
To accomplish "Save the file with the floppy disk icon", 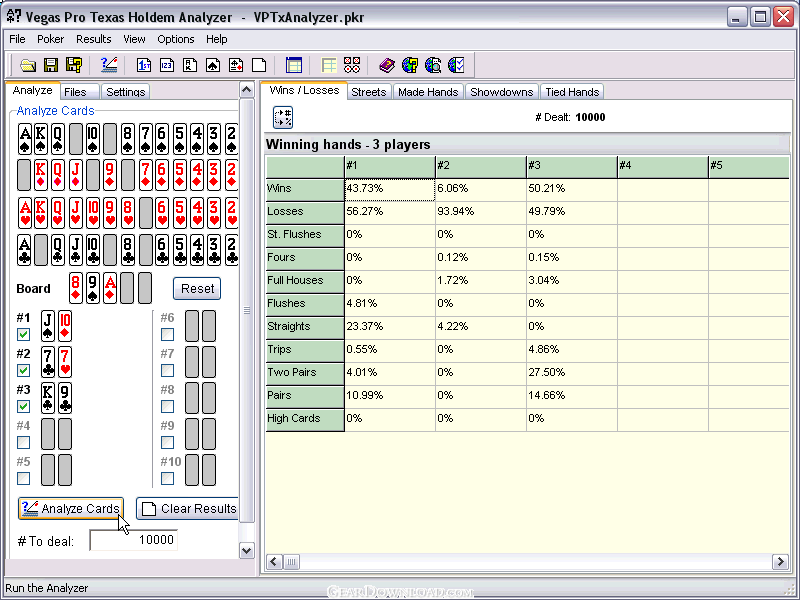I will [51, 65].
